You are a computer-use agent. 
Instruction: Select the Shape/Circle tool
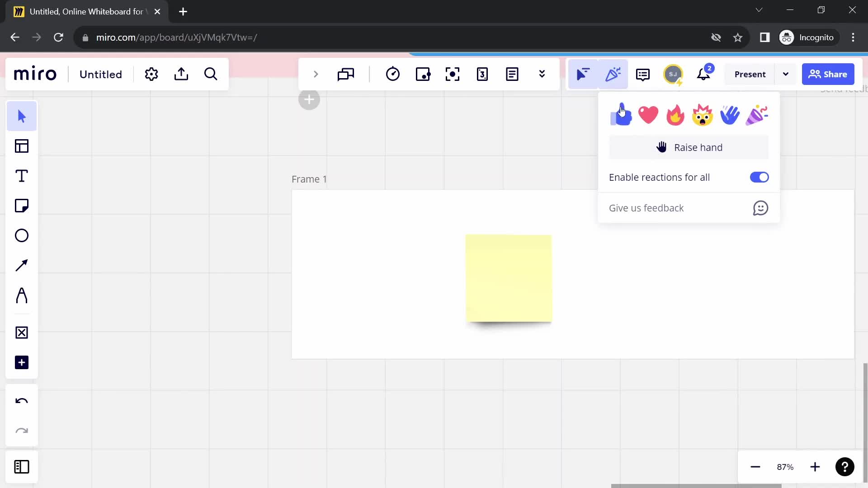pyautogui.click(x=21, y=235)
